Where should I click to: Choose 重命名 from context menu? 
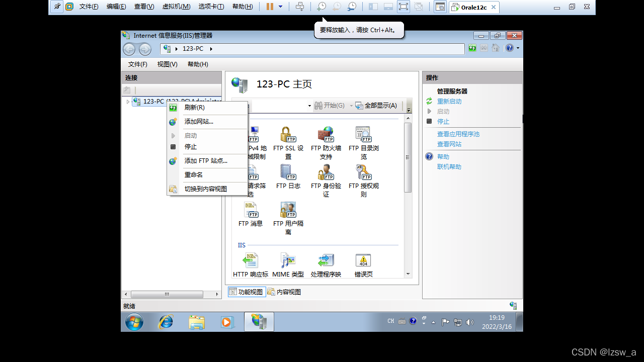tap(207, 175)
